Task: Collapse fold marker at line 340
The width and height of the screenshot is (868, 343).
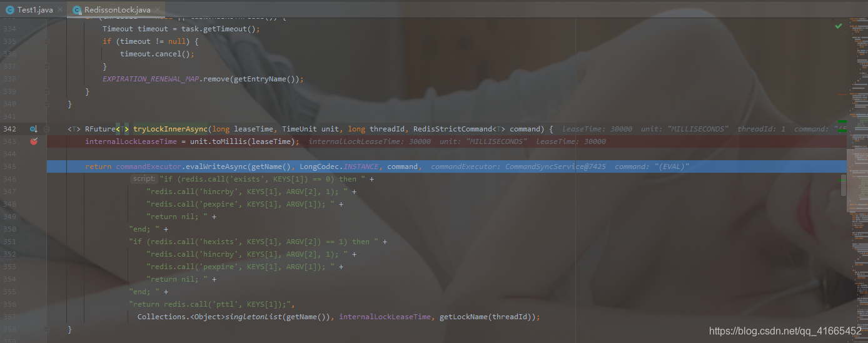Action: (47, 104)
